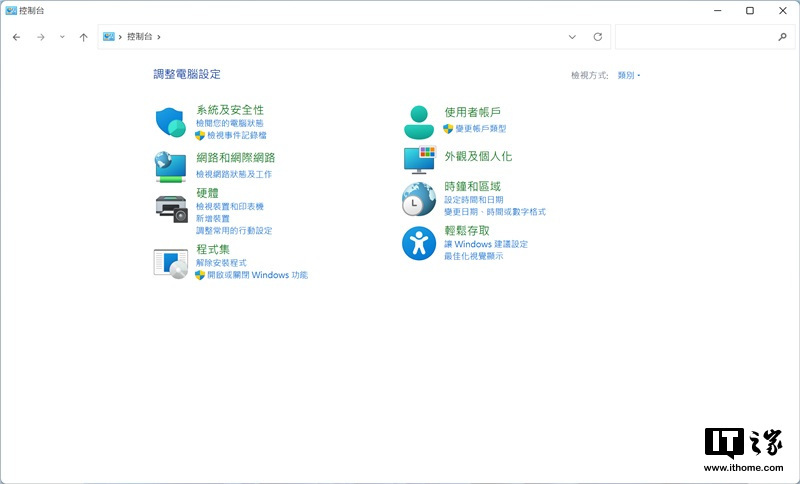Click the UAC shield beside 變更帳戶類型
The width and height of the screenshot is (800, 484).
point(448,129)
